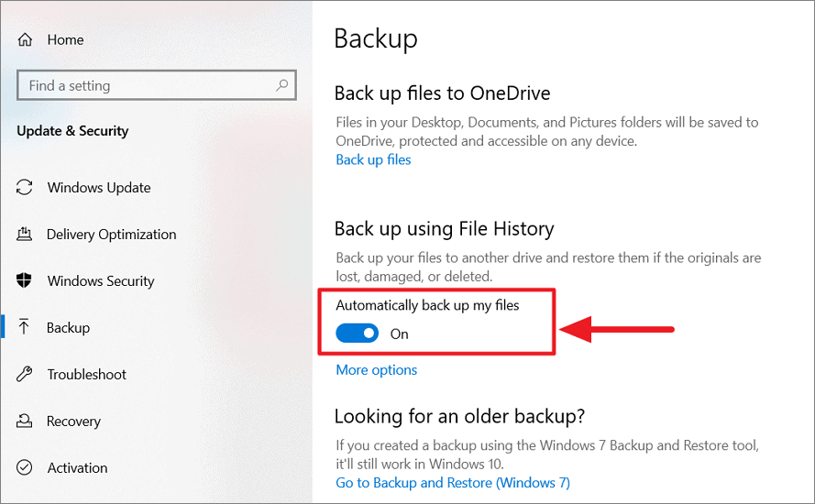Click the Windows Security shield icon
815x504 pixels.
[24, 280]
